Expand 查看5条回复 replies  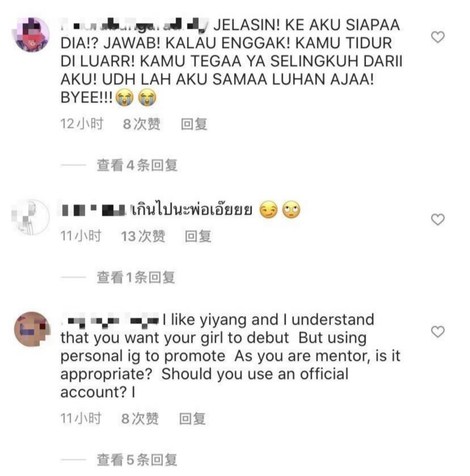tap(137, 460)
